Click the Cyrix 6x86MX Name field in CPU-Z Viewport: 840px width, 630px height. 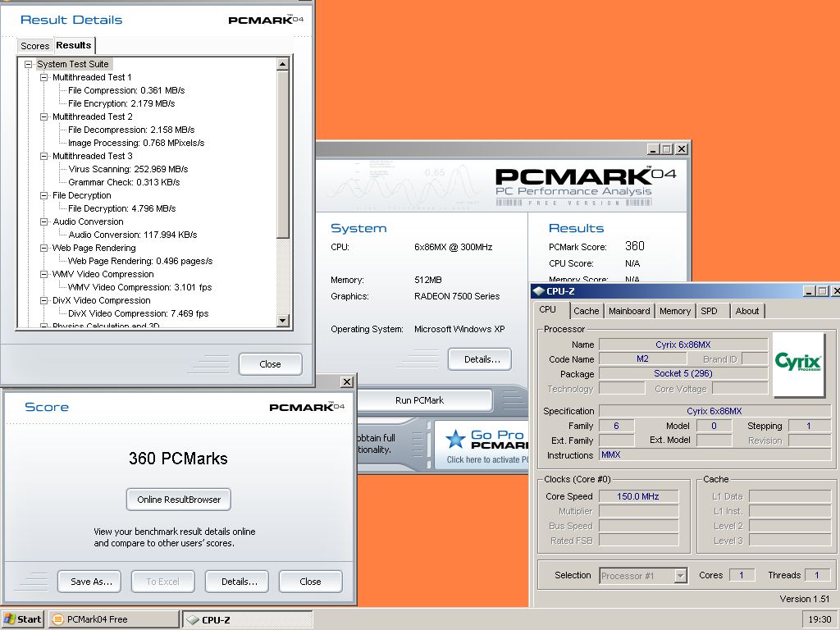[683, 345]
